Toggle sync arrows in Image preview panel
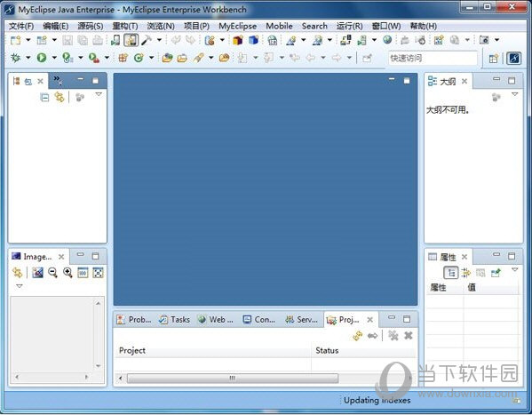Screen dimensions: 532x415 pos(17,273)
